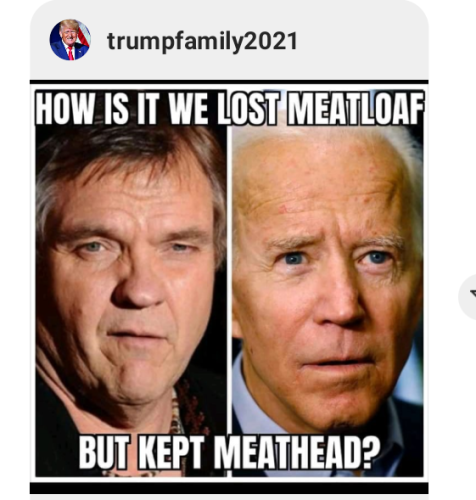Click the black line above the meme
The image size is (476, 500).
click(x=229, y=82)
